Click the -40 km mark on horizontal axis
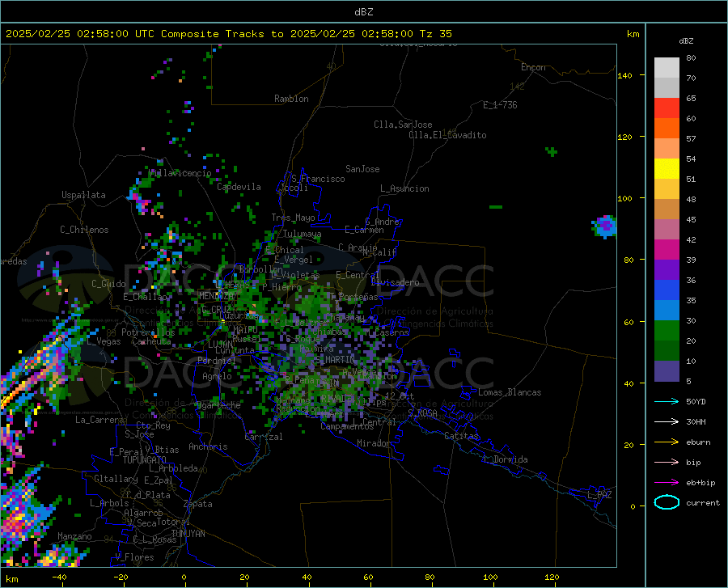Screen dimensions: 728x588 59,577
